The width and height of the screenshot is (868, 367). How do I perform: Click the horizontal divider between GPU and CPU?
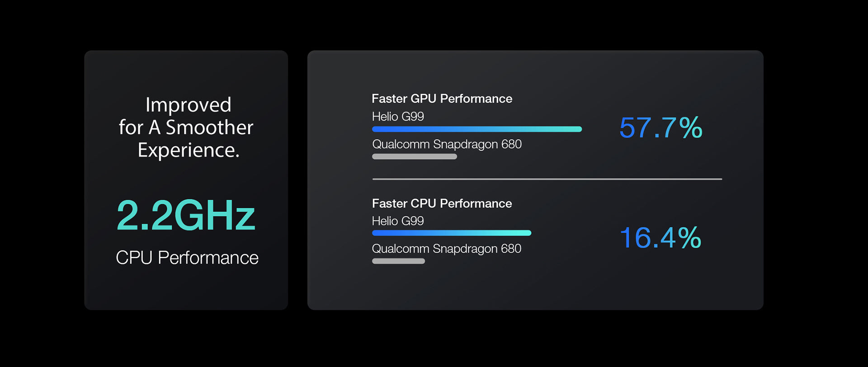point(547,179)
